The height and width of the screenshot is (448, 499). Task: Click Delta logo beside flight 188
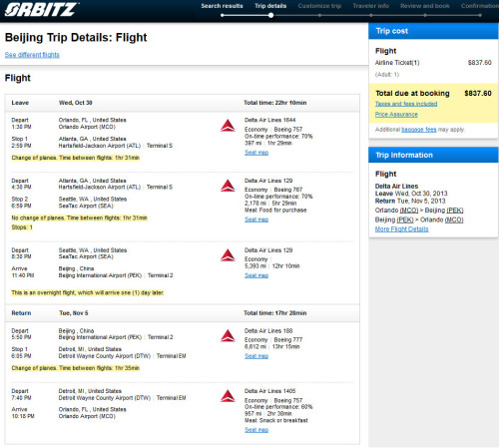coord(228,336)
